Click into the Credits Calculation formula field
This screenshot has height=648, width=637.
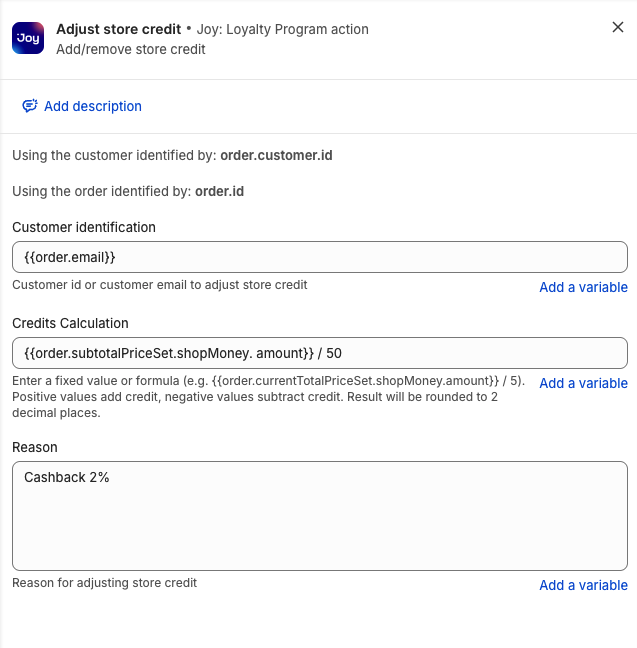(x=320, y=353)
